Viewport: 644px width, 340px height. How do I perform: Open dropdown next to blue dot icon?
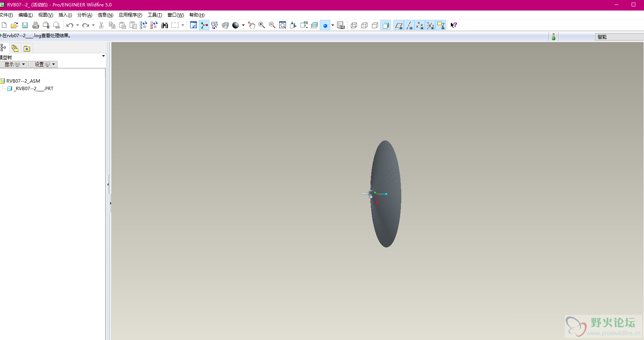(x=333, y=25)
